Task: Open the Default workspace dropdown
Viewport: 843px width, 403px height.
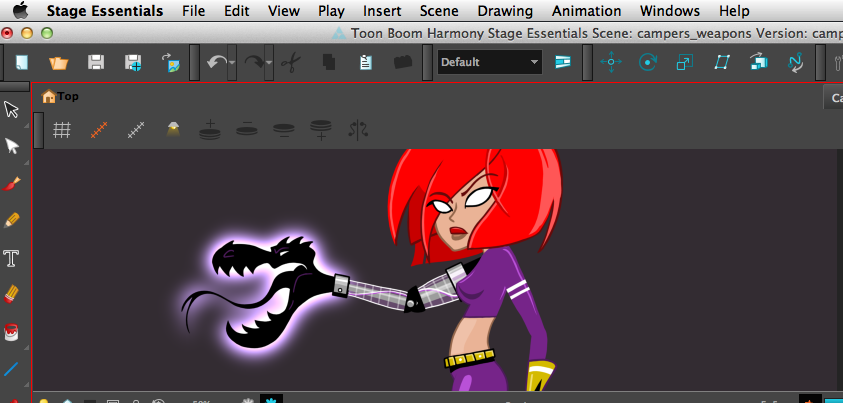Action: click(490, 62)
